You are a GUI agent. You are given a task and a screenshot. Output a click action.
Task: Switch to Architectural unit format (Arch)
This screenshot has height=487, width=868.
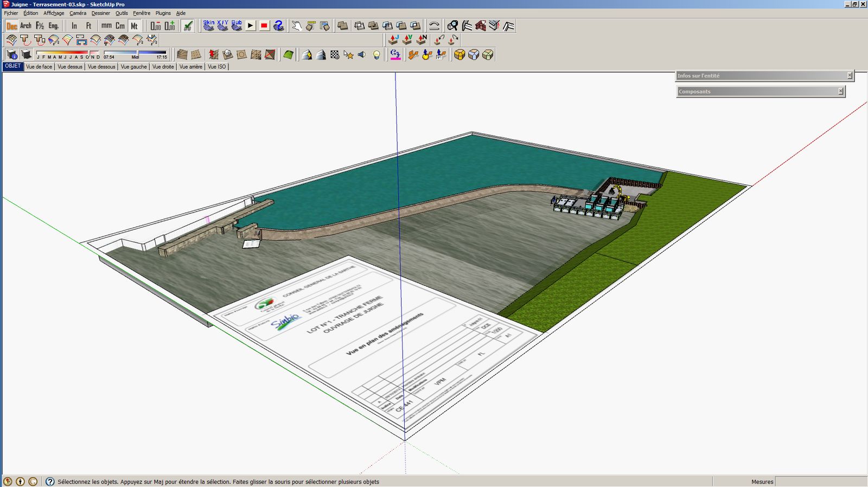point(25,26)
